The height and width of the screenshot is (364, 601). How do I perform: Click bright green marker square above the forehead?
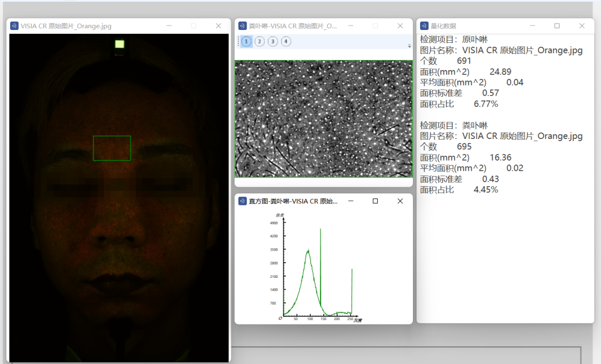click(120, 44)
